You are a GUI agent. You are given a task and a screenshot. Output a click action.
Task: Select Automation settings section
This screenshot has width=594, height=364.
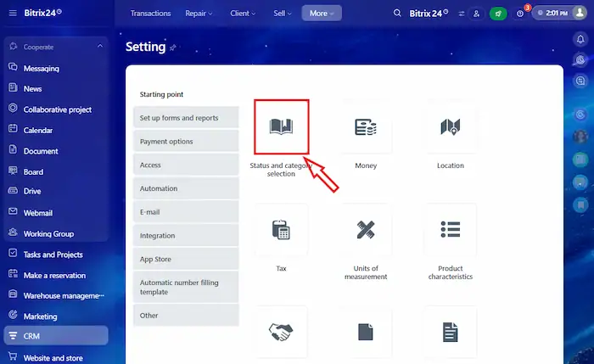pyautogui.click(x=186, y=188)
